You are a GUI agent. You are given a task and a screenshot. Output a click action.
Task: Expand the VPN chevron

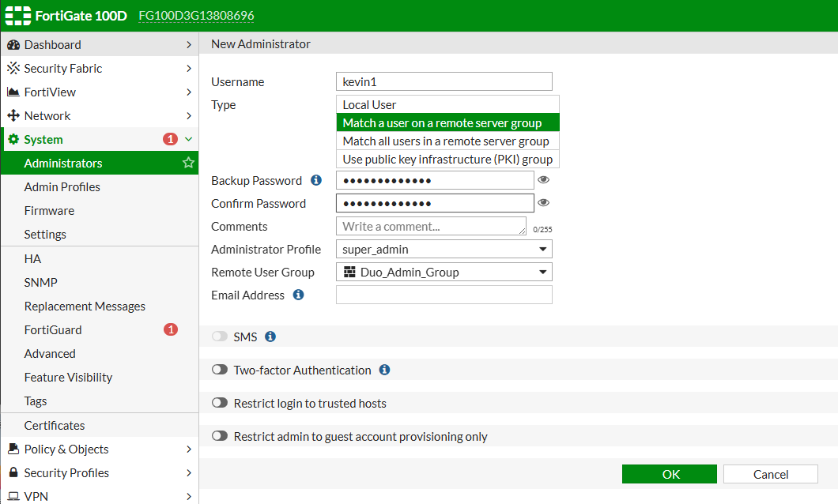coord(189,497)
